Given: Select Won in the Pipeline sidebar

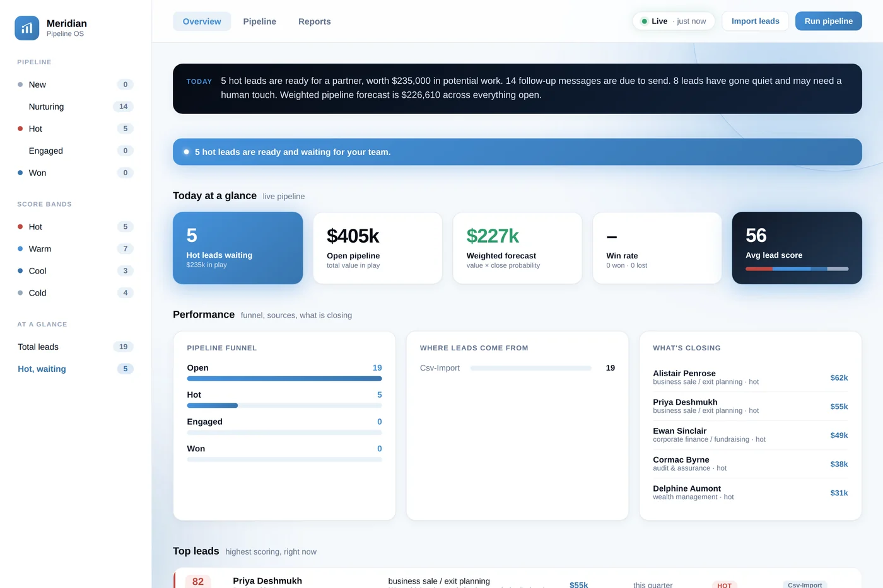Looking at the screenshot, I should coord(76,173).
